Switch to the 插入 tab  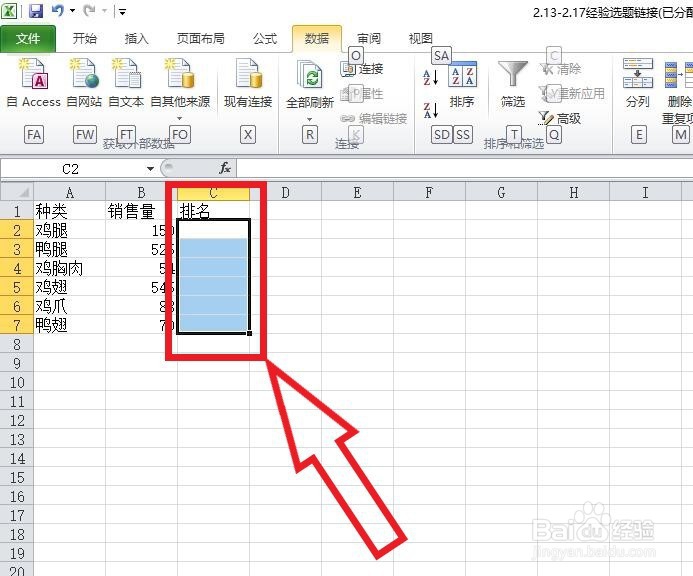[136, 39]
